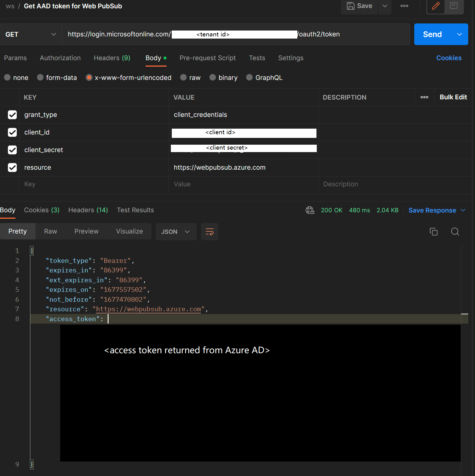
Task: Copy response using the copy icon
Action: pos(433,232)
